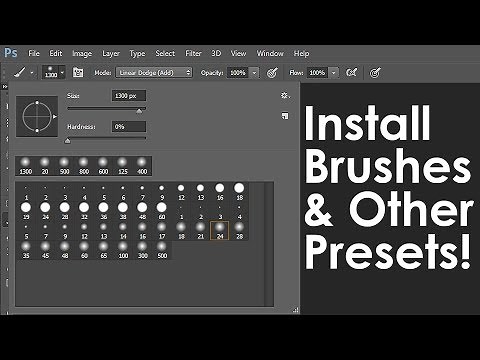This screenshot has width=480, height=360.
Task: Open the Edit menu
Action: (56, 53)
